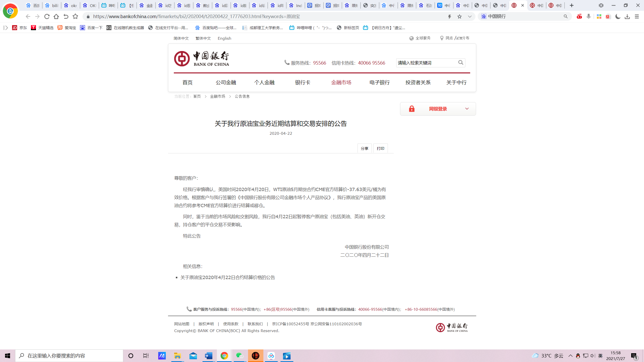Screen dimensions: 644x362
Task: Open the 投资者关系 navigation menu
Action: tap(418, 82)
